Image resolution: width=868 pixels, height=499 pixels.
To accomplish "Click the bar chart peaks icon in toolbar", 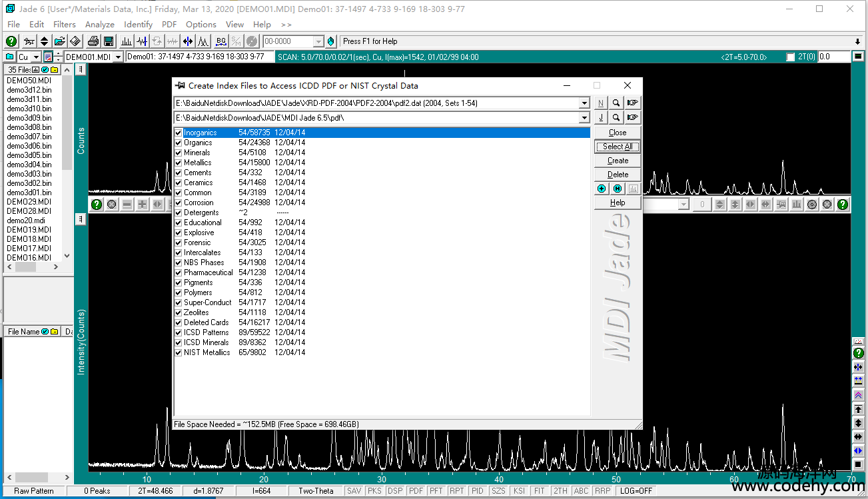I will (127, 41).
